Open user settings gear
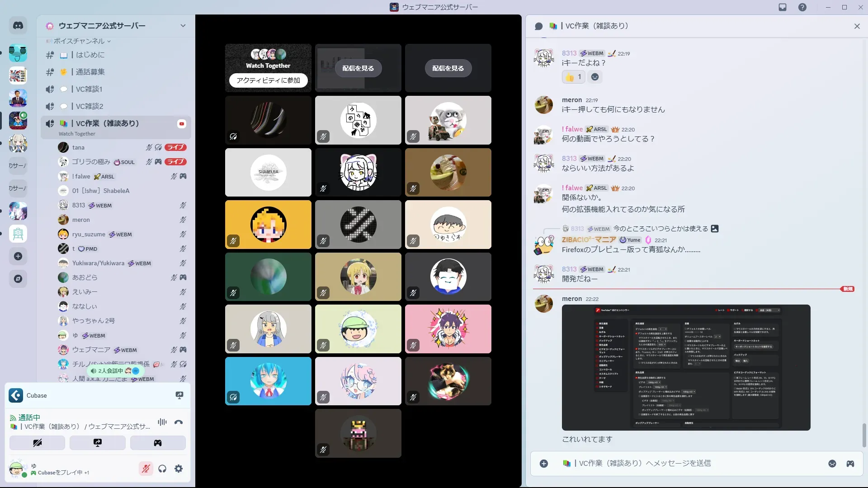 [x=179, y=469]
